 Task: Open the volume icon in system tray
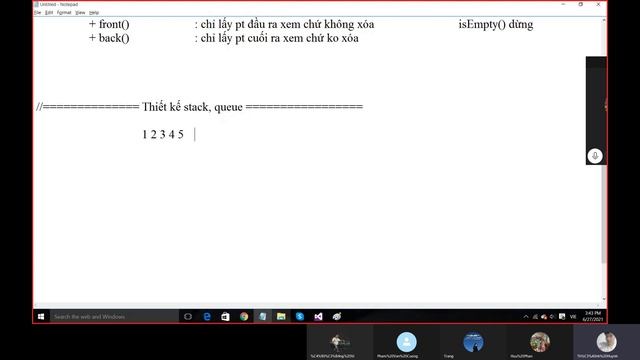point(552,317)
